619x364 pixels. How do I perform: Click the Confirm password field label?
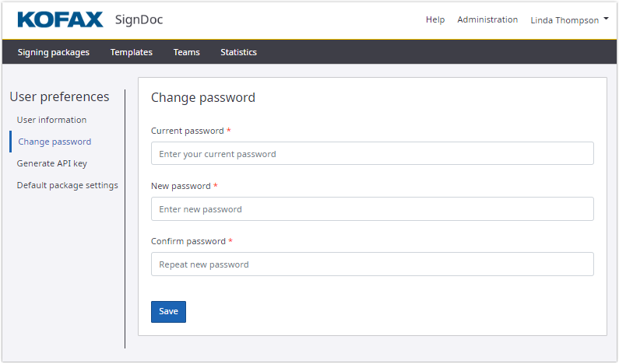[x=188, y=241]
